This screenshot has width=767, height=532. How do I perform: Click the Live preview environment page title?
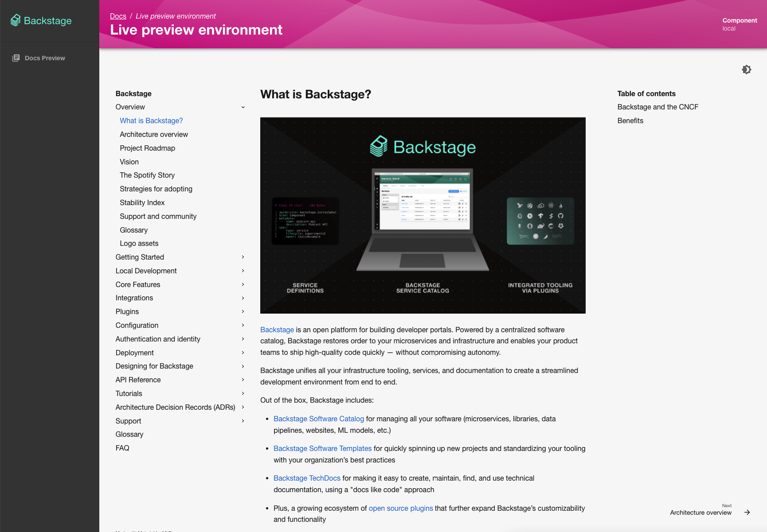(x=196, y=30)
